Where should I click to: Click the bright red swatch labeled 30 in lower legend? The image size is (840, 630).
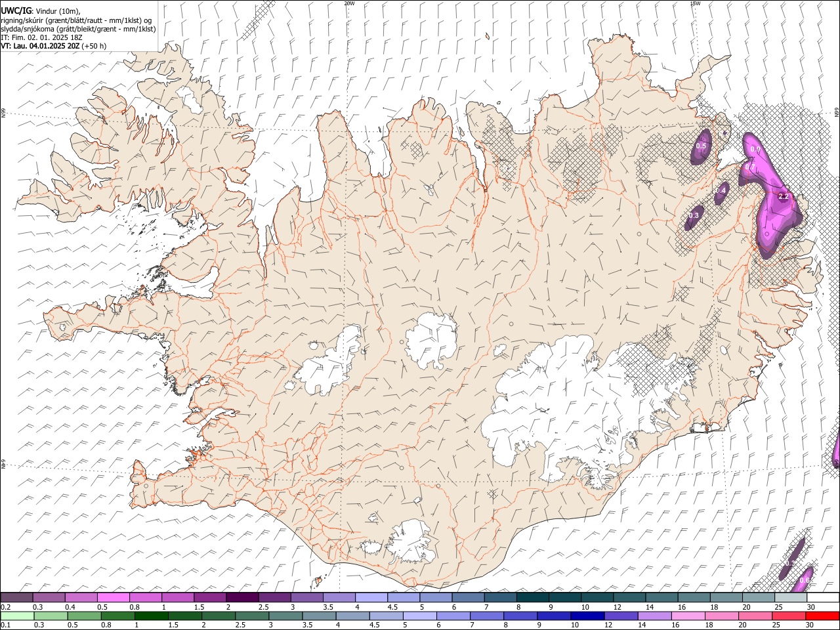[822, 616]
